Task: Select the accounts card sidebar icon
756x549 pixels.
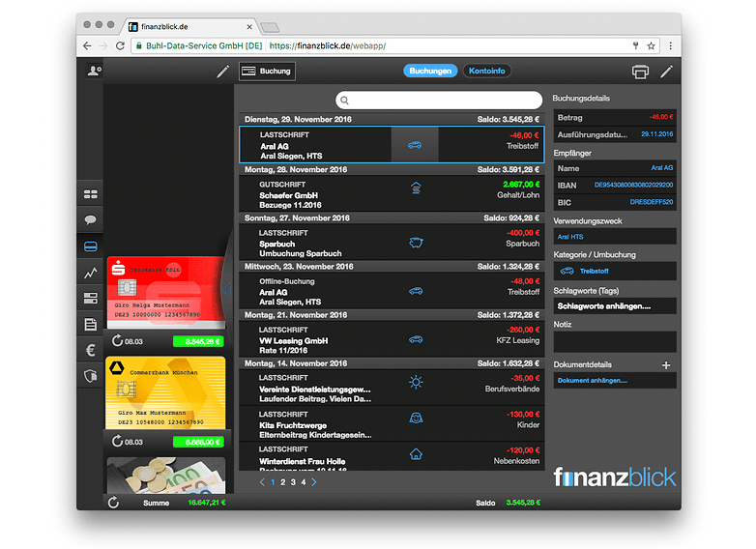Action: pyautogui.click(x=91, y=246)
